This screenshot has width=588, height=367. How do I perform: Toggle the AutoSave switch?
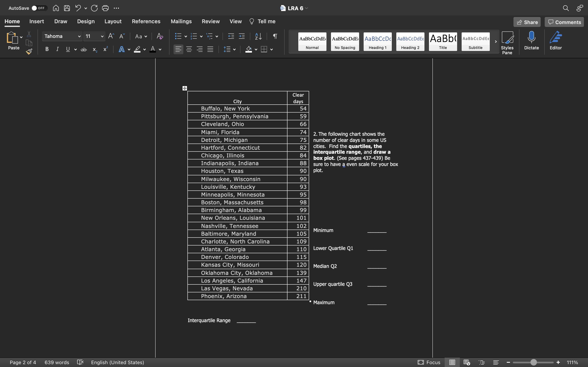coord(39,8)
